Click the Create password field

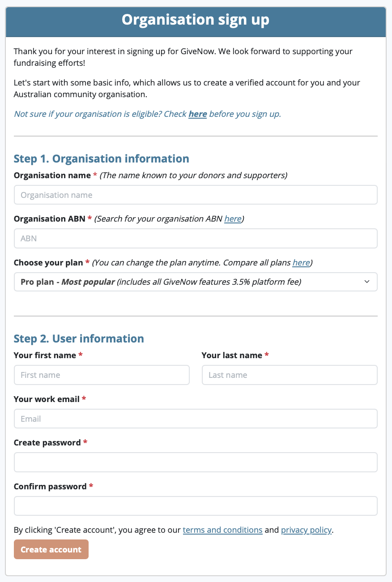(x=196, y=462)
